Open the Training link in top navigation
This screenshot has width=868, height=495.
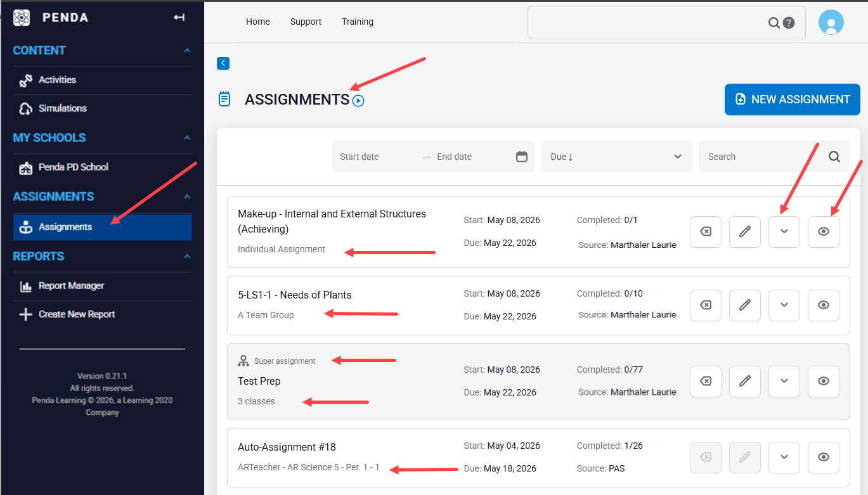click(358, 22)
